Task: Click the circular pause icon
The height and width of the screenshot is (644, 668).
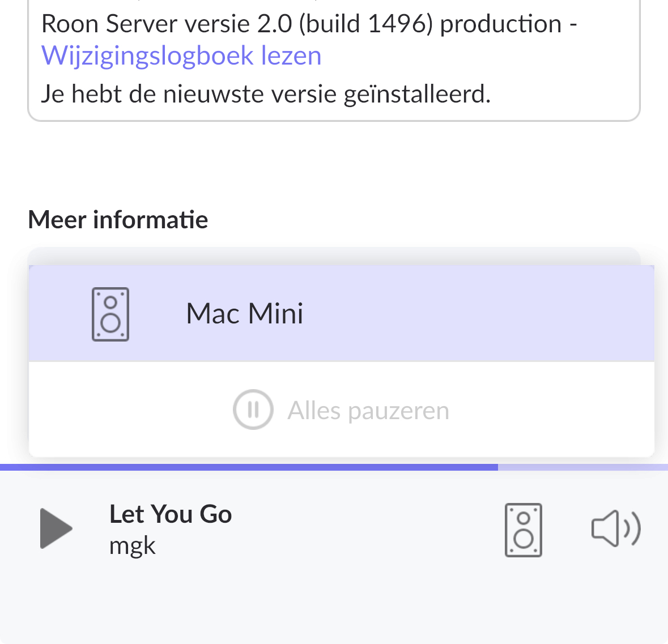Action: pos(253,410)
